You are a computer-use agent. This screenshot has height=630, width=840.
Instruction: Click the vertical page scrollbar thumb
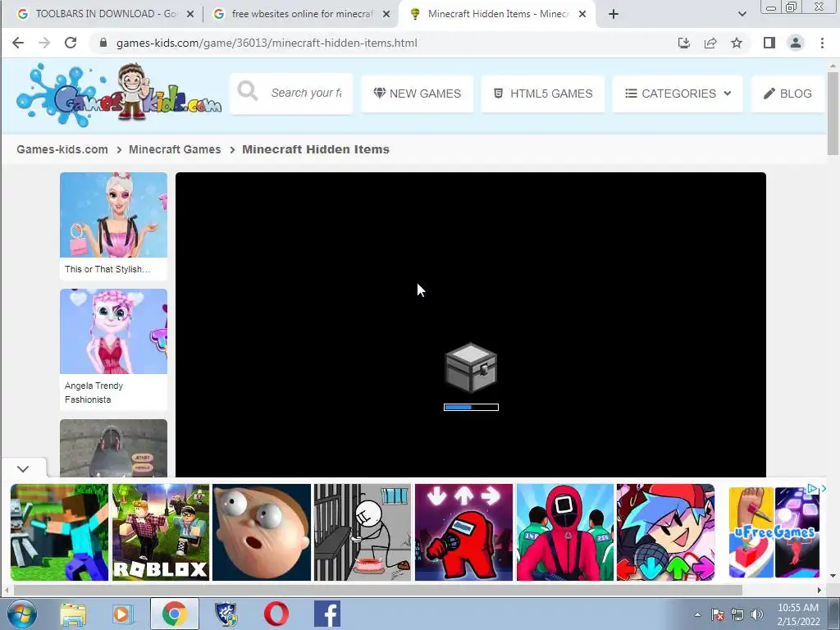[x=833, y=113]
